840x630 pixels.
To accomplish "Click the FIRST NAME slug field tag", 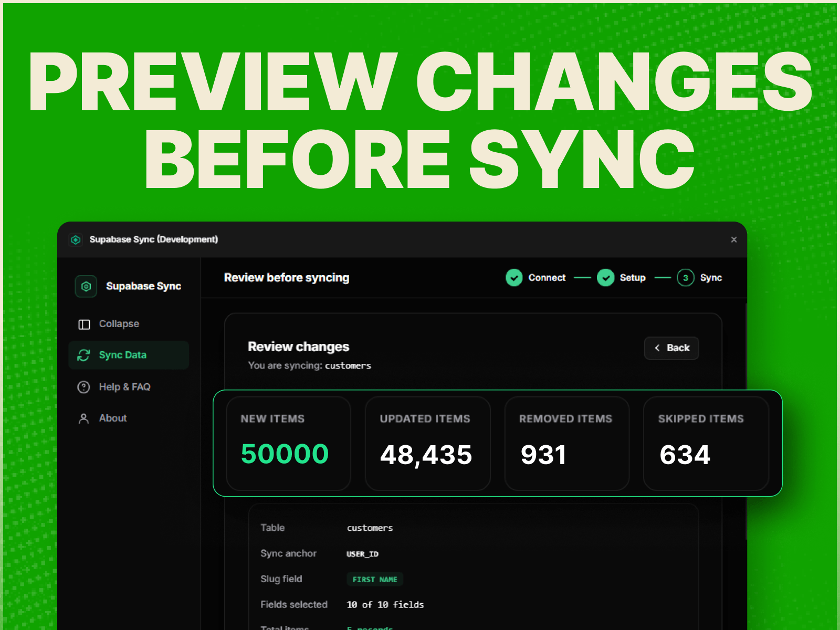I will (x=375, y=579).
